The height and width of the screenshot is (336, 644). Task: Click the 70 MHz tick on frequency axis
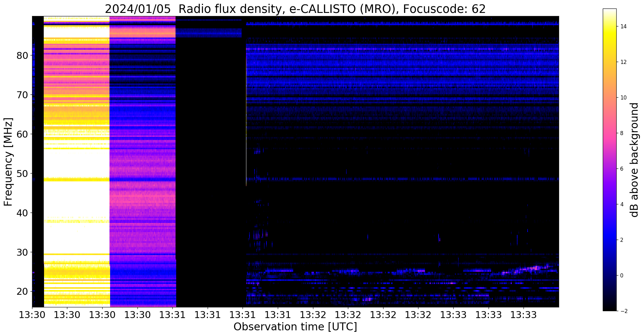tap(22, 95)
